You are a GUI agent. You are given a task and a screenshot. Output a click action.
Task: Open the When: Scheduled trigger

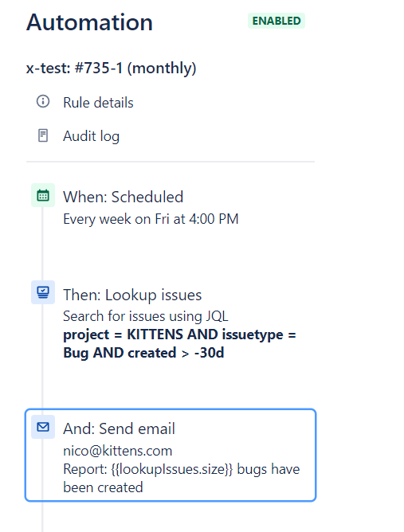[123, 197]
